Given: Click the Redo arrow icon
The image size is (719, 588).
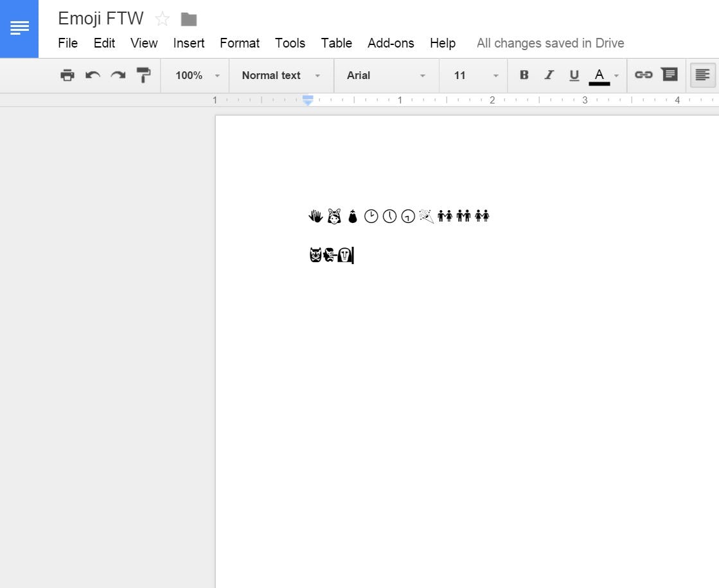Looking at the screenshot, I should coord(118,75).
